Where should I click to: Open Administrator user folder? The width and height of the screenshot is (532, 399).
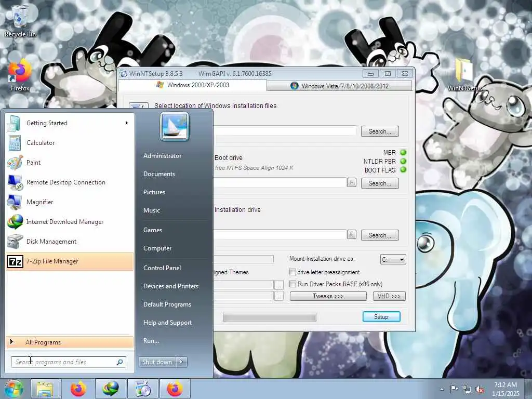(162, 156)
